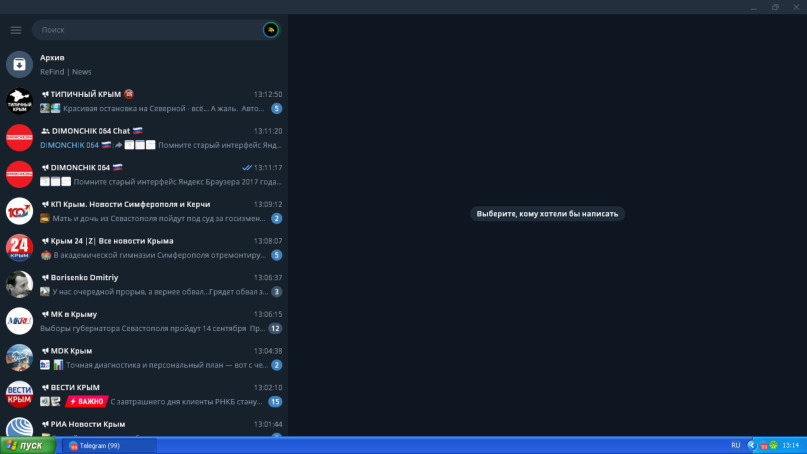Minimize the Telegram window
This screenshot has height=454, width=807.
[753, 7]
